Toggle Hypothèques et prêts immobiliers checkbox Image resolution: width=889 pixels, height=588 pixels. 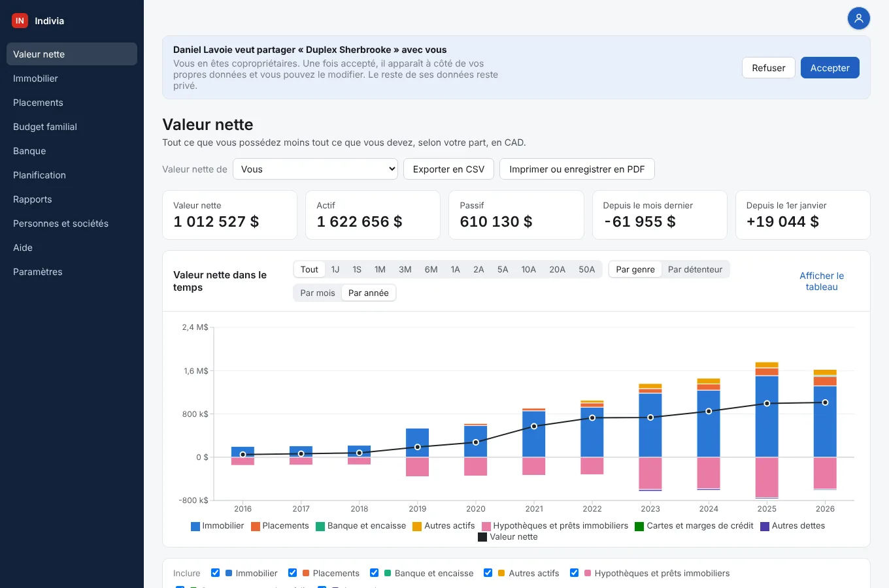pyautogui.click(x=574, y=573)
